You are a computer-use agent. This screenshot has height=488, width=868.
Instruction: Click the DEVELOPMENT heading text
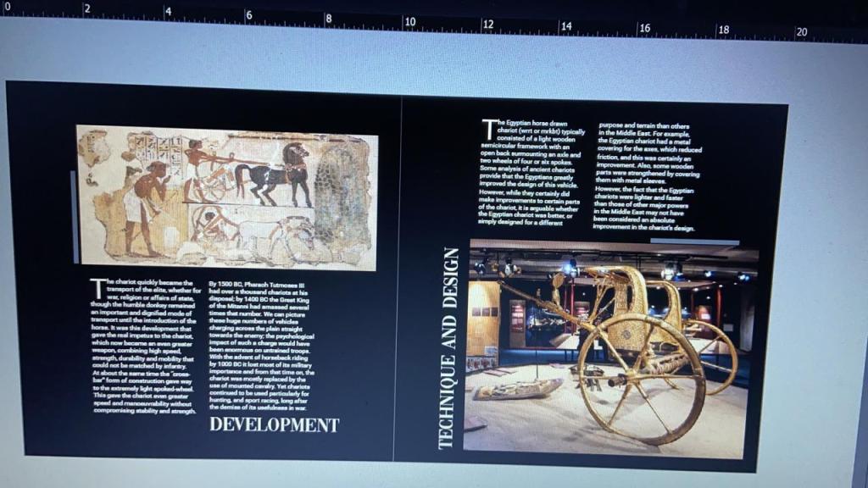[274, 424]
